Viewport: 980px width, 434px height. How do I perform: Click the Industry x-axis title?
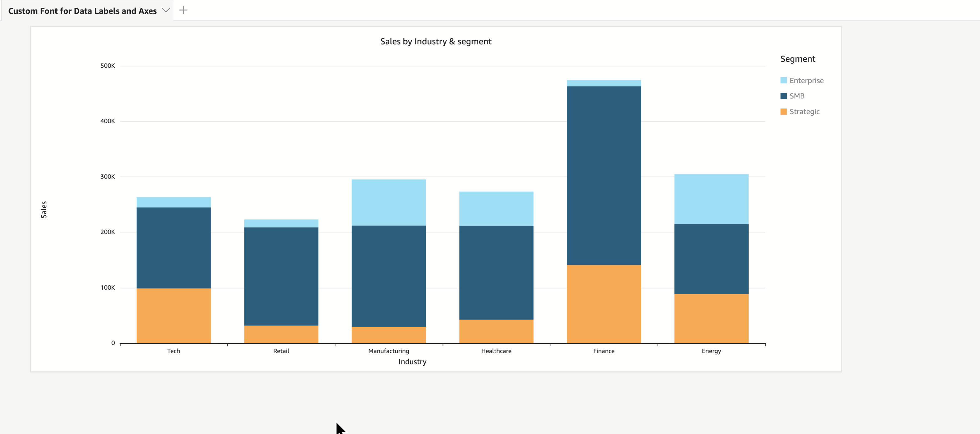[412, 362]
